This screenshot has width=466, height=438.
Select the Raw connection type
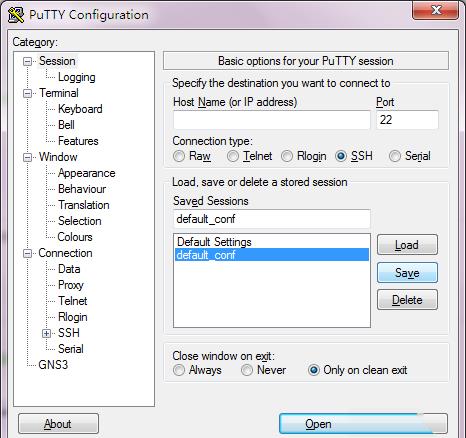[179, 156]
